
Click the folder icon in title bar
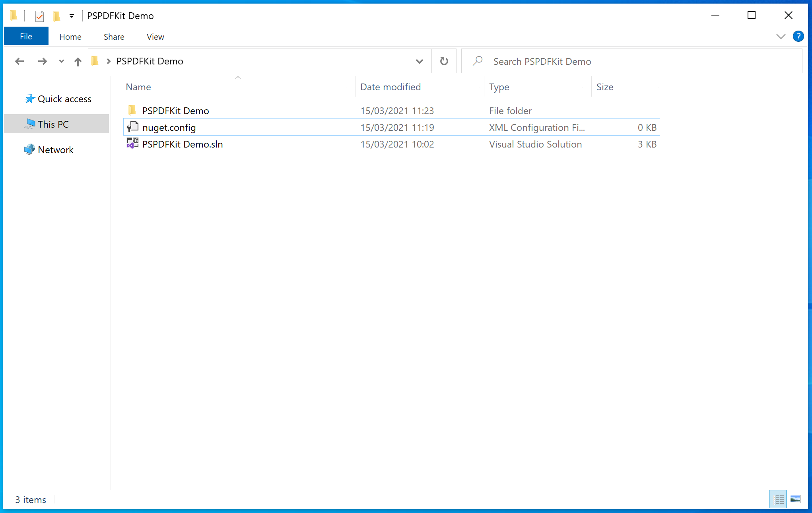pyautogui.click(x=14, y=16)
